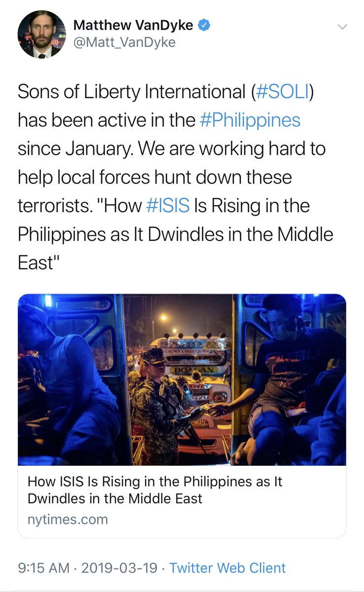Viewport: 364px width, 592px height.
Task: Click the link card headline about ISIS
Action: [x=155, y=489]
